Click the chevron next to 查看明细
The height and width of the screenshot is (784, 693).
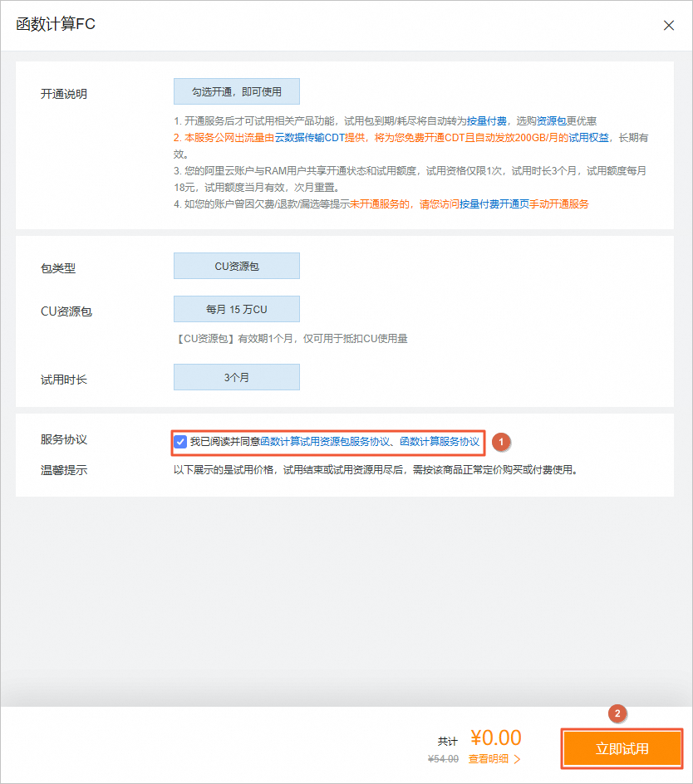(x=518, y=759)
